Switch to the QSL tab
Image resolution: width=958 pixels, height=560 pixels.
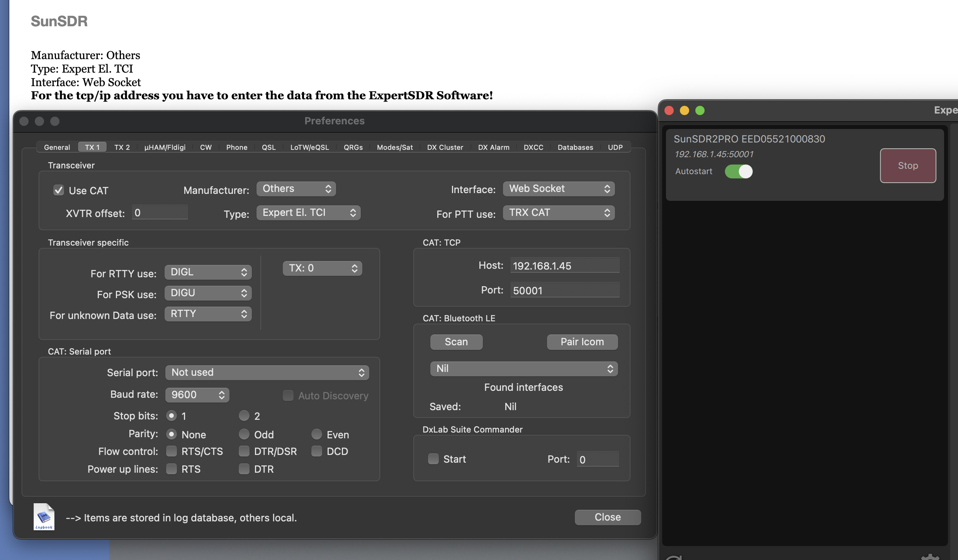[x=269, y=147]
